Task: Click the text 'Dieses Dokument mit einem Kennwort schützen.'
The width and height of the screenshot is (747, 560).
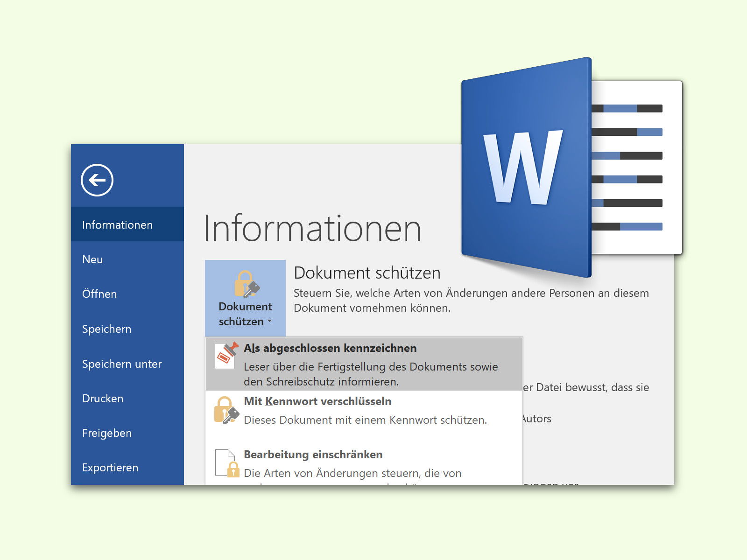Action: (365, 420)
